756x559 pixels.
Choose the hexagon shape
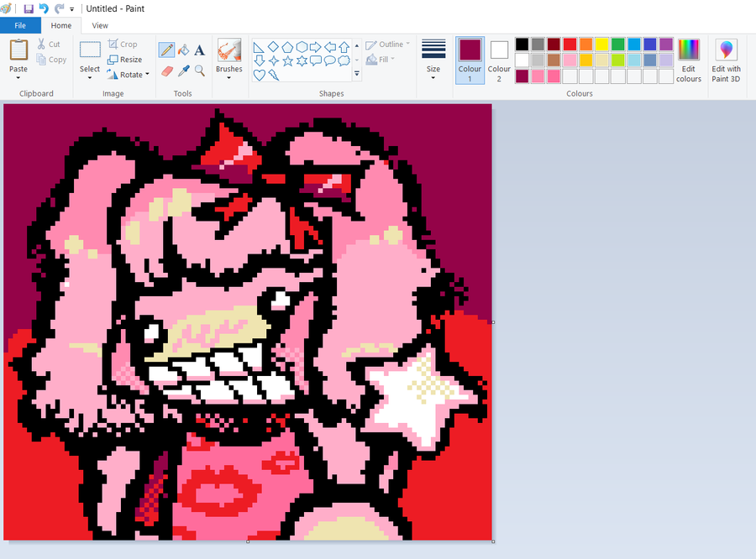click(302, 47)
